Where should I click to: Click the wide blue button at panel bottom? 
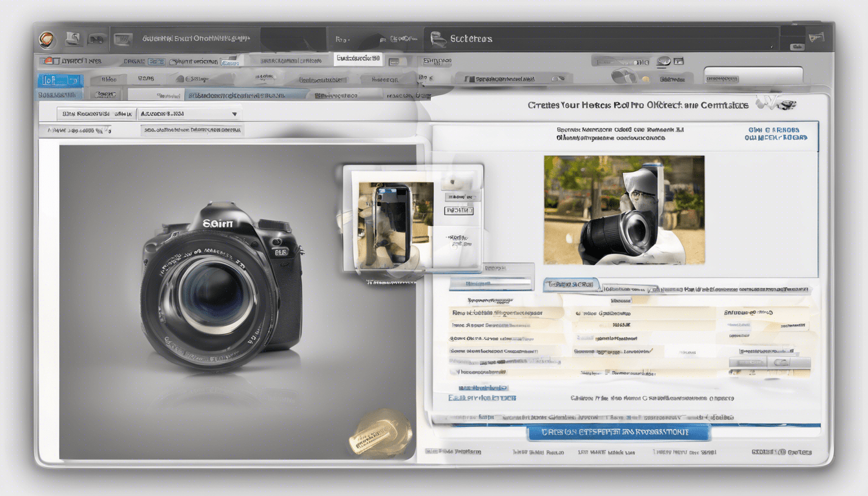point(619,432)
